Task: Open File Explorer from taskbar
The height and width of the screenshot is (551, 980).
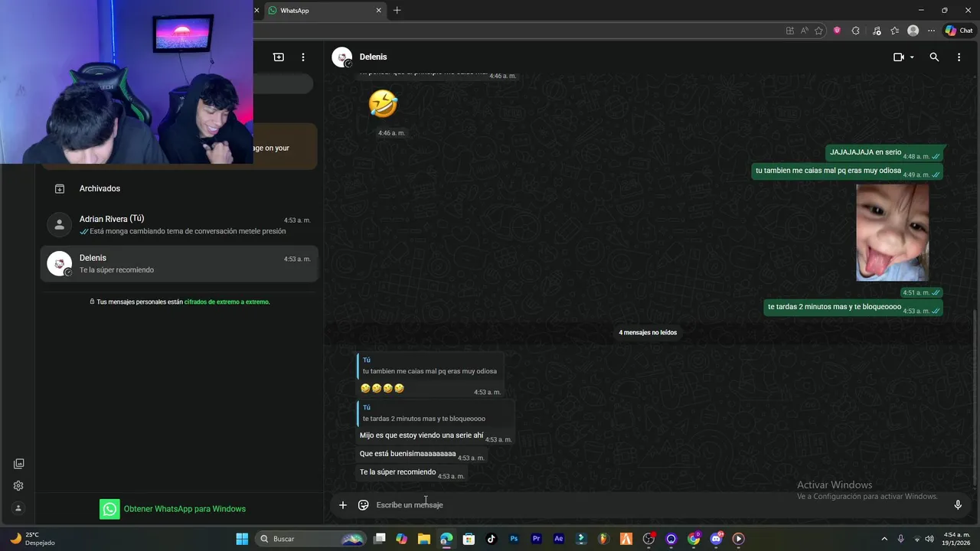Action: (x=423, y=539)
